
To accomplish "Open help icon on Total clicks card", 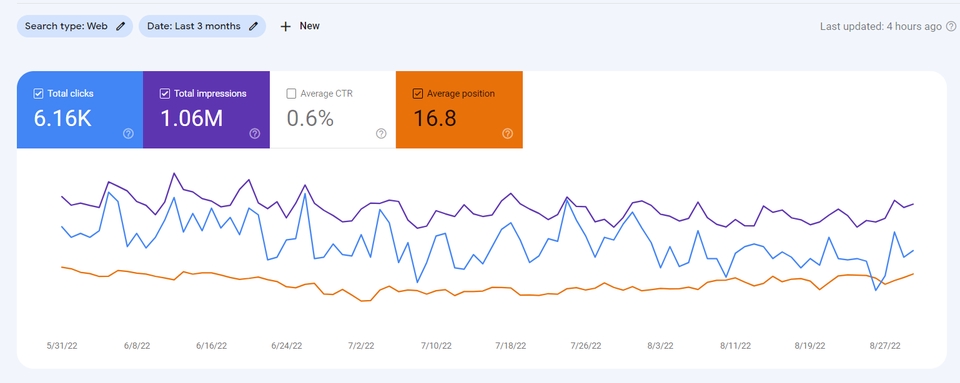I will 128,133.
